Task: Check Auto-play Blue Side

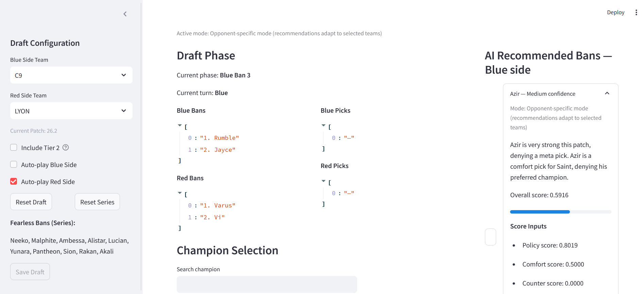Action: click(14, 164)
